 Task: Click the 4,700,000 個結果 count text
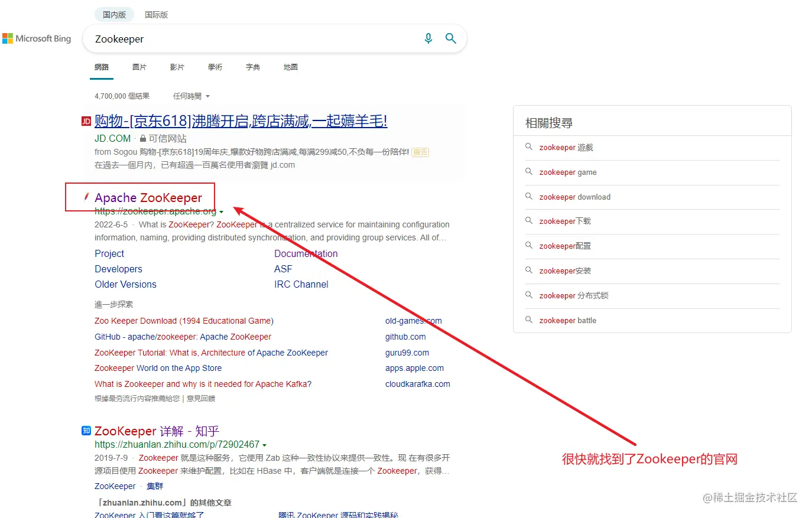pos(122,96)
